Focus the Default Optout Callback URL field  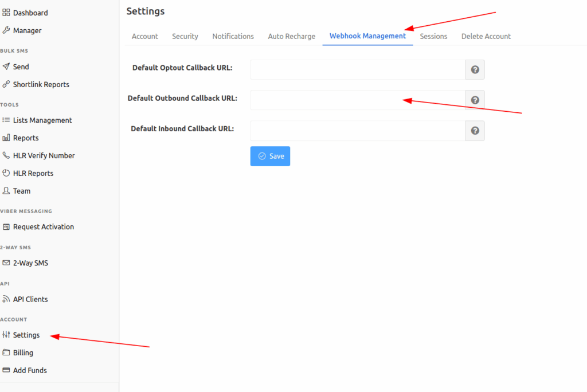[357, 70]
